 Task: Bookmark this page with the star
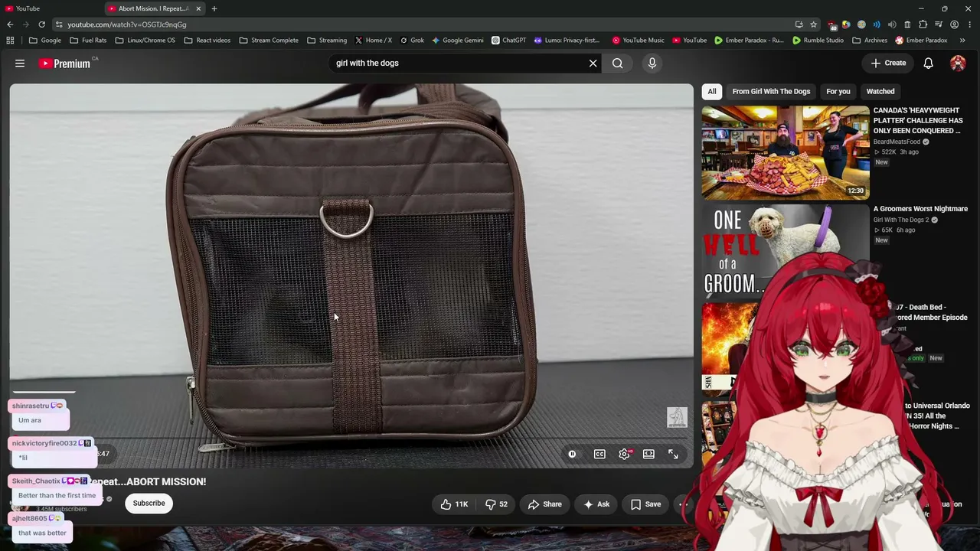point(813,24)
